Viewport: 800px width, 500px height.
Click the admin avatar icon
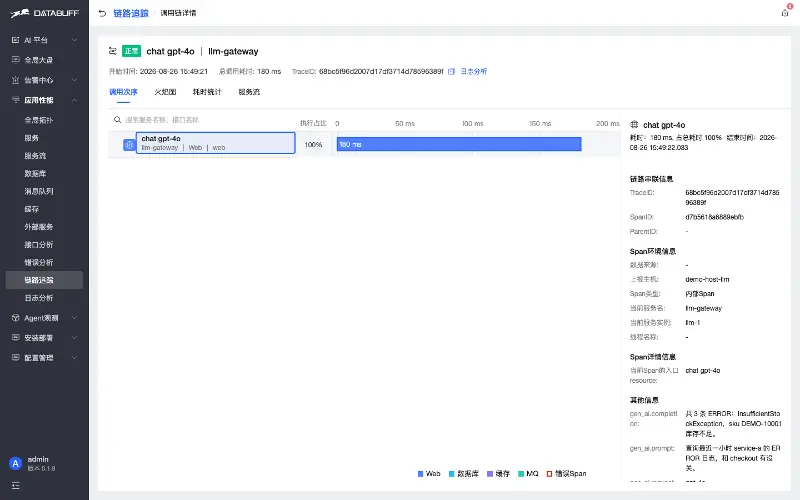click(x=16, y=463)
